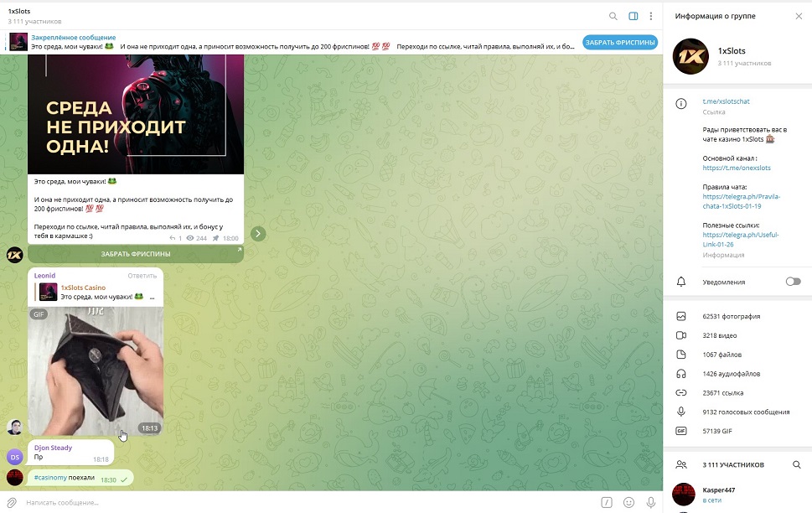Open Djon Steady's DS avatar

pyautogui.click(x=14, y=457)
